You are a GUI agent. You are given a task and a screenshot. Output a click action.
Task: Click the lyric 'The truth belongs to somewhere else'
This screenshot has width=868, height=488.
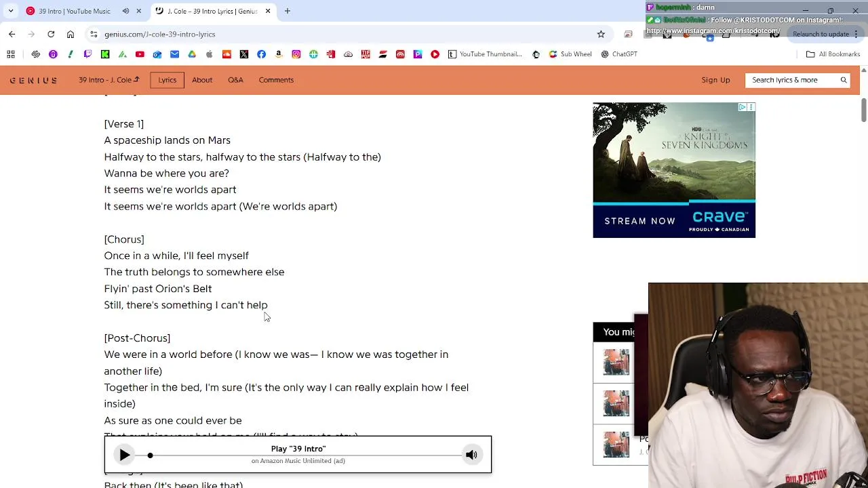pyautogui.click(x=194, y=272)
